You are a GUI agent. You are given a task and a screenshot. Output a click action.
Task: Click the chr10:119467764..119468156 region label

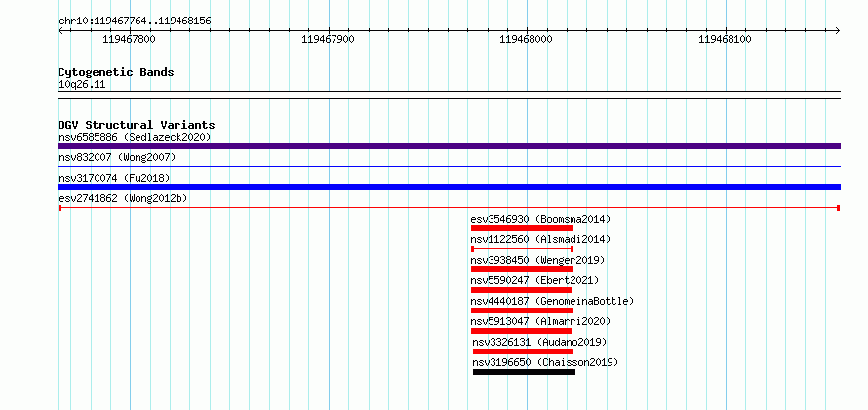click(135, 21)
